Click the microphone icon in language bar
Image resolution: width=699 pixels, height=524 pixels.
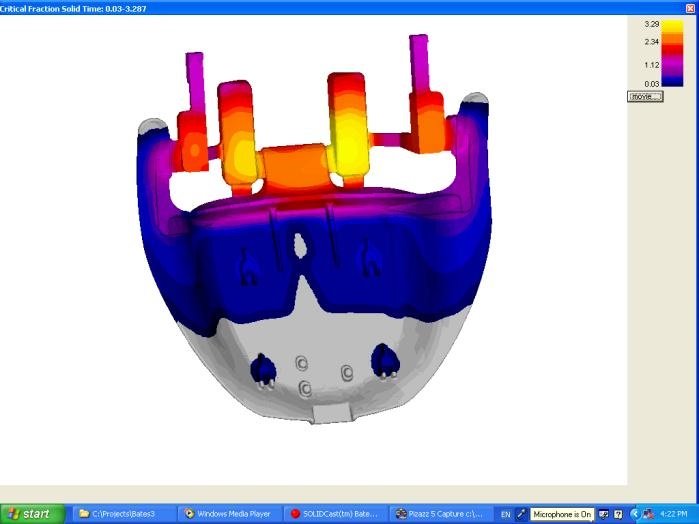pyautogui.click(x=522, y=514)
